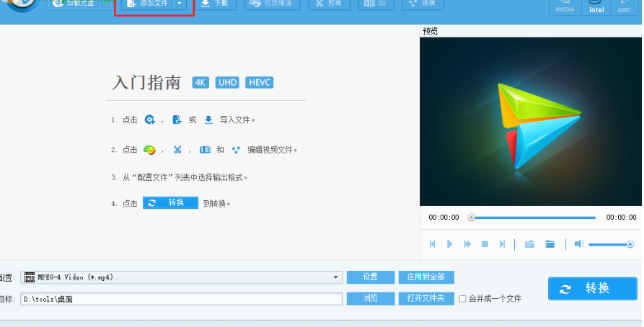Click the browse button beside the destination path
Screen dimensions: 644x327
point(370,298)
